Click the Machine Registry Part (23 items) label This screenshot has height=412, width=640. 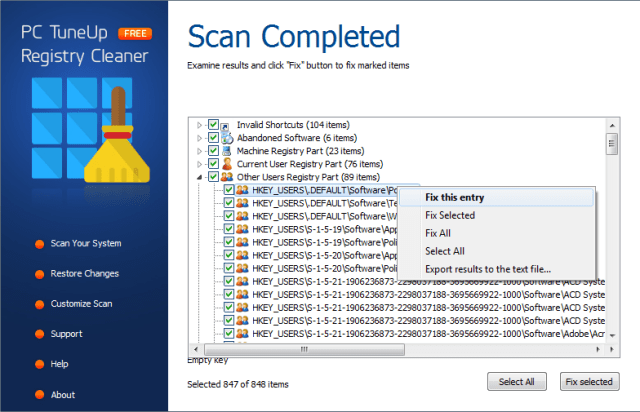point(300,151)
